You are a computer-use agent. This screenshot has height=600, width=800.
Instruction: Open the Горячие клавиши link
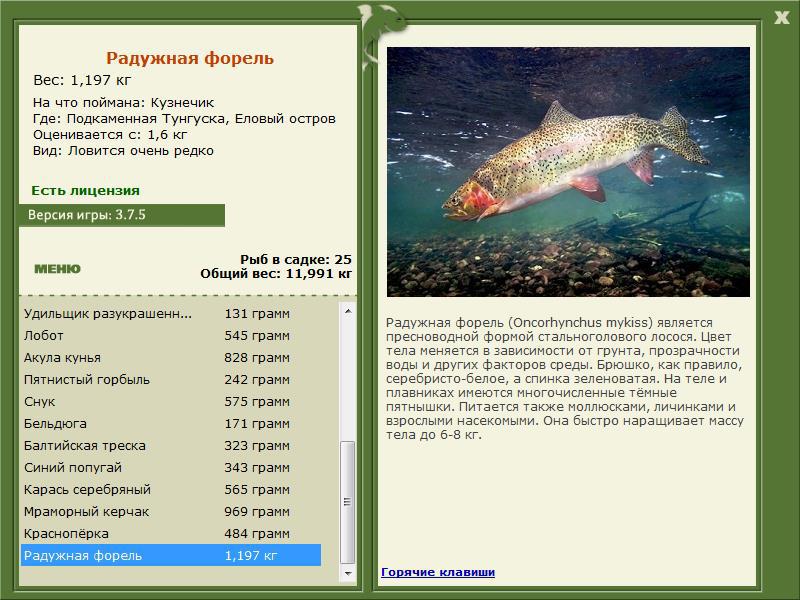click(x=438, y=572)
